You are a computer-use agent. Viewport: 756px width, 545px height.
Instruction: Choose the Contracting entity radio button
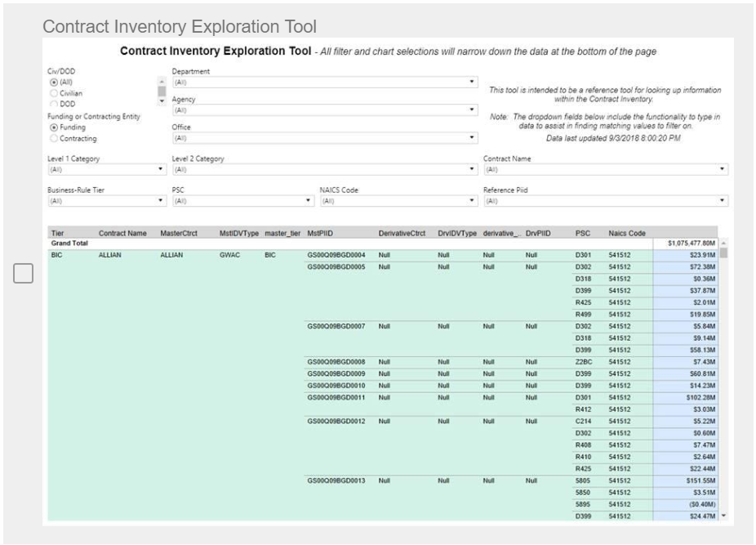click(x=53, y=138)
